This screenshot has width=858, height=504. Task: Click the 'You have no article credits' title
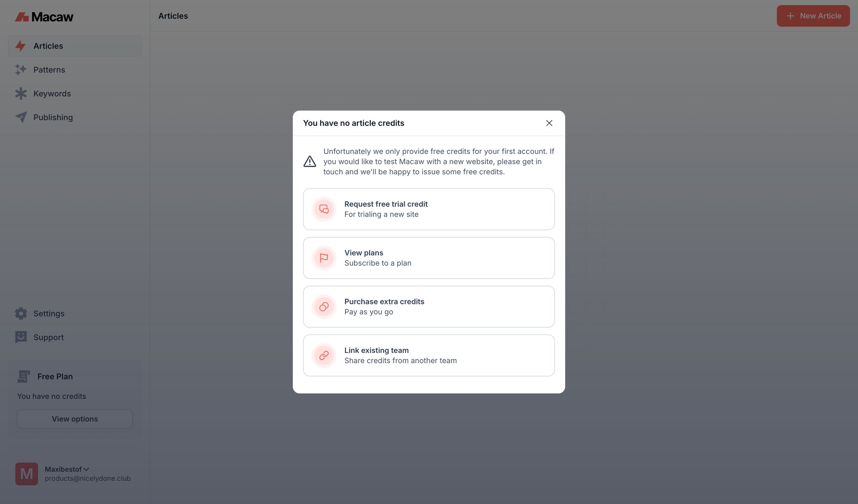click(354, 123)
